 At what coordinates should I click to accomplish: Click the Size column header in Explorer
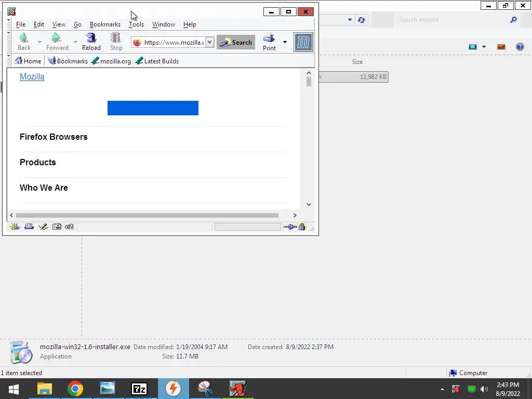coord(357,62)
